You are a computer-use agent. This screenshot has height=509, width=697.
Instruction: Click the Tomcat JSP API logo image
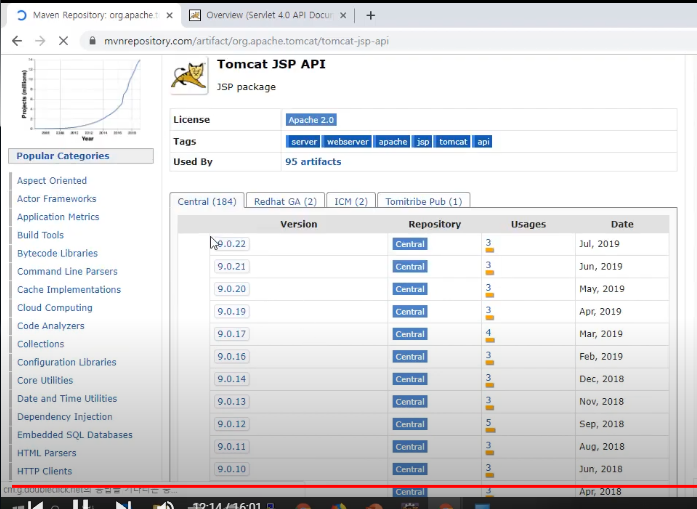click(x=189, y=76)
